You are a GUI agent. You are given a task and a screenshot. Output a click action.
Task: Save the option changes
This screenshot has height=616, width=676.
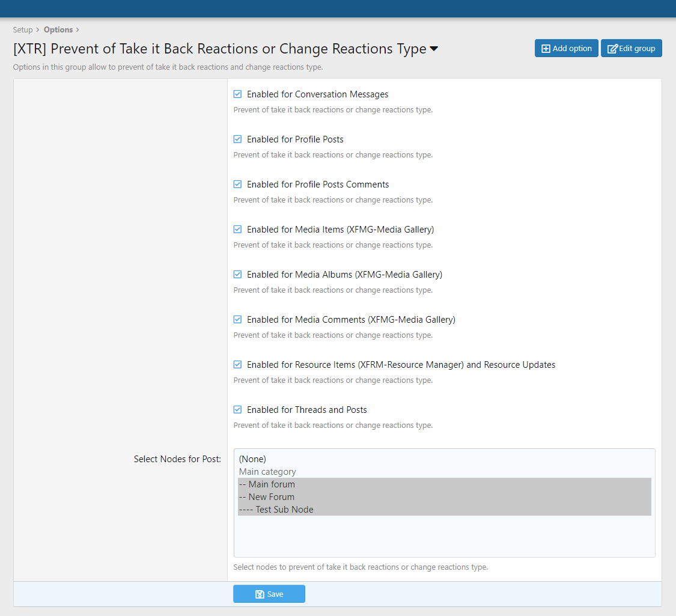tap(269, 594)
